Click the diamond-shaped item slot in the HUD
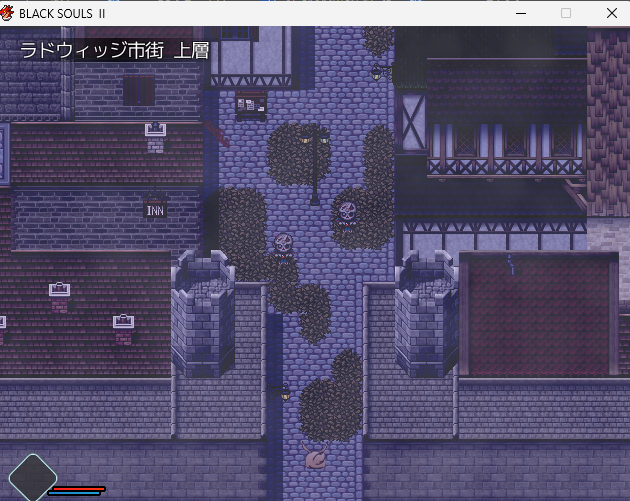This screenshot has width=630, height=501. point(33,478)
